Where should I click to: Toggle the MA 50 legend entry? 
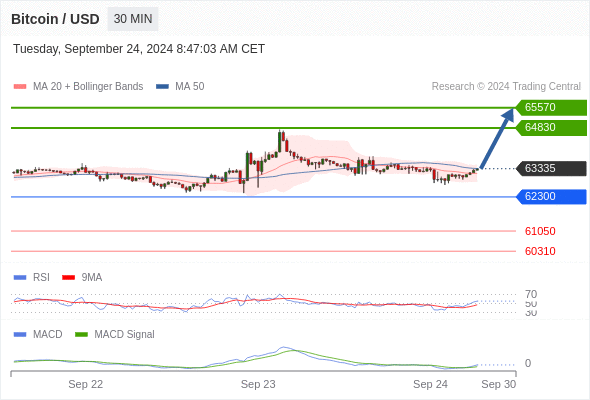(180, 87)
